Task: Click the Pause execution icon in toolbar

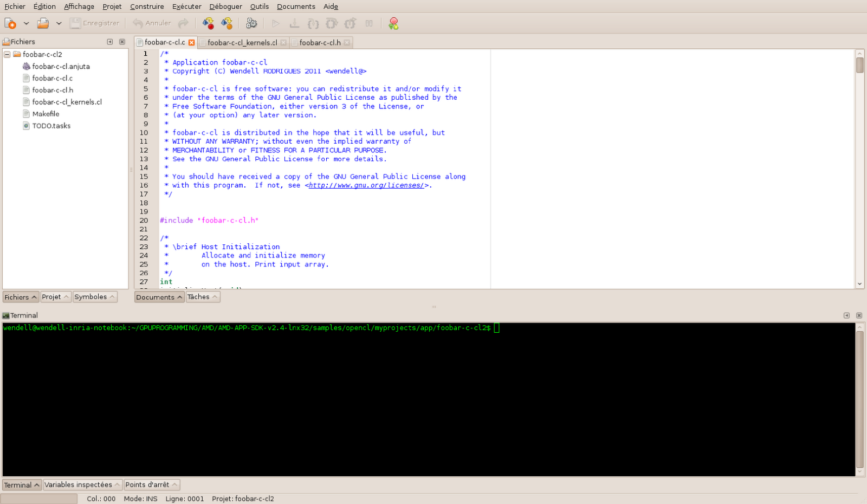Action: point(369,23)
